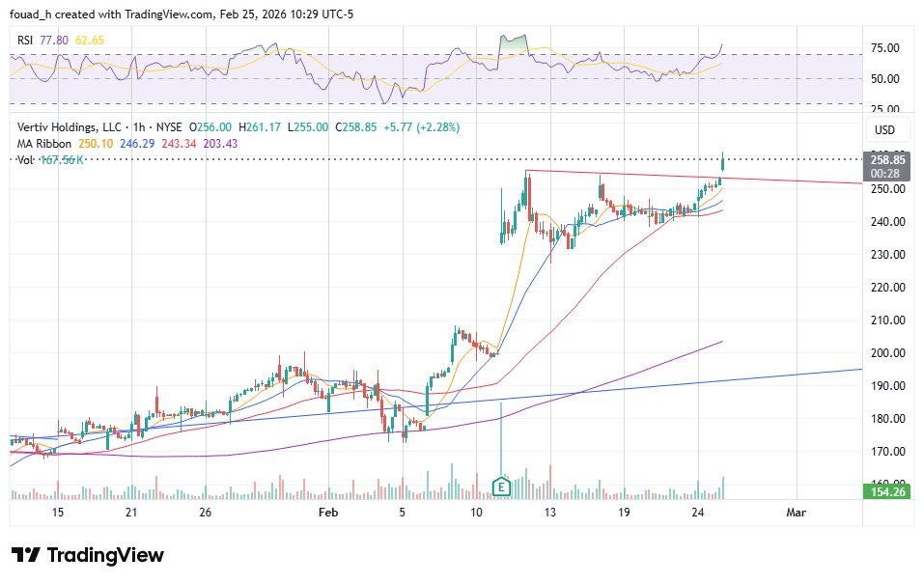
Task: Click the Feb label on the time axis
Action: pos(328,513)
